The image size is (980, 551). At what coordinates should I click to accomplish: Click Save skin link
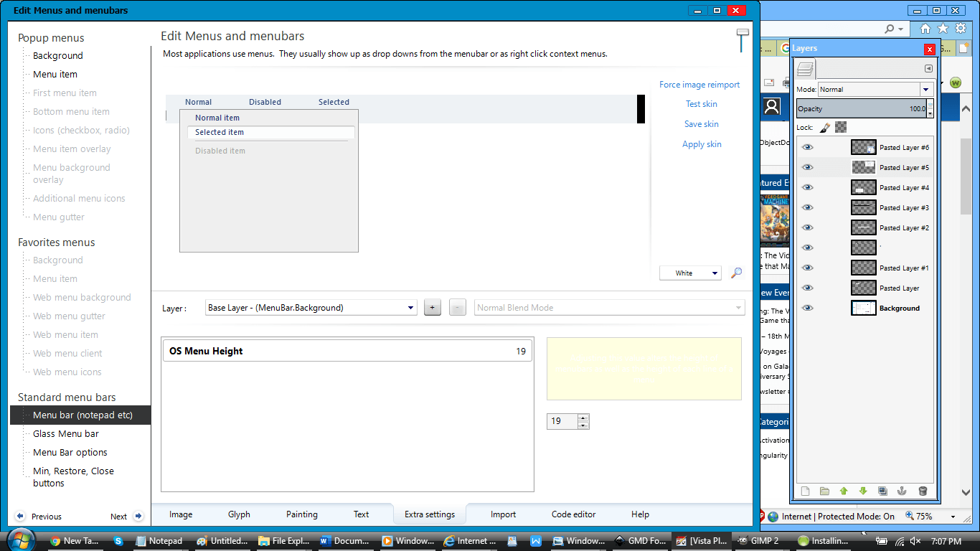click(x=702, y=124)
